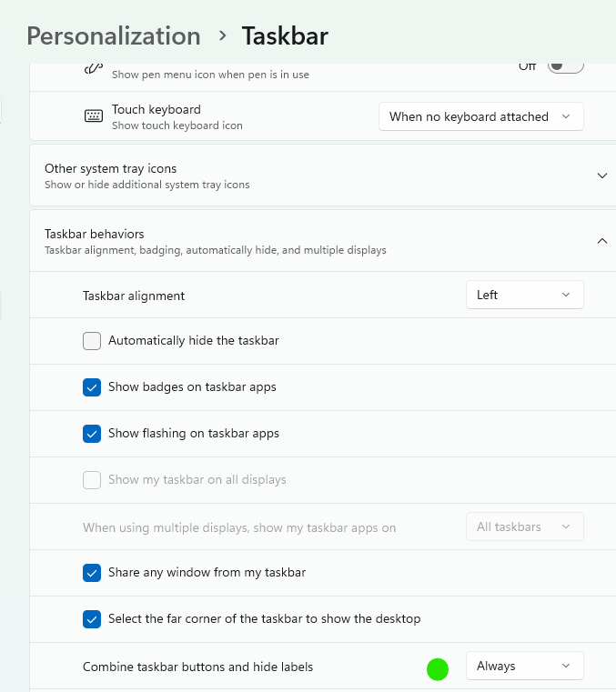This screenshot has width=616, height=692.
Task: Click the Taskbar alignment label
Action: click(134, 296)
